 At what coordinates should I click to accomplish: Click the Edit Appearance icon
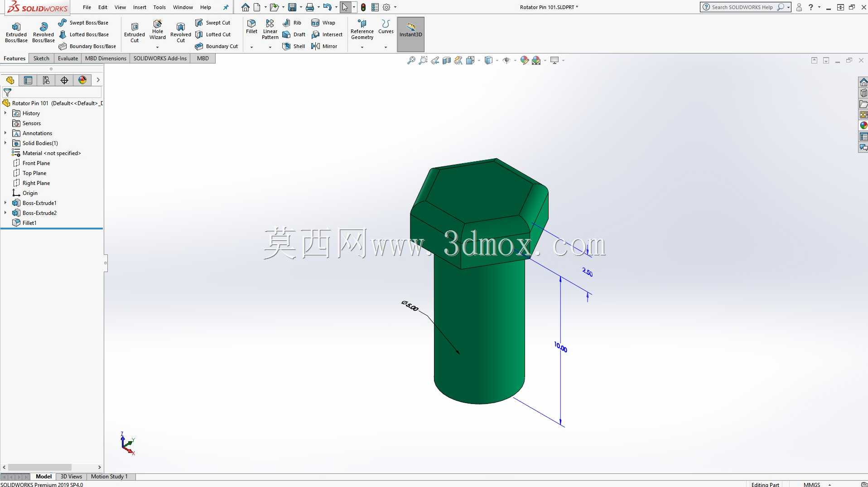(525, 60)
